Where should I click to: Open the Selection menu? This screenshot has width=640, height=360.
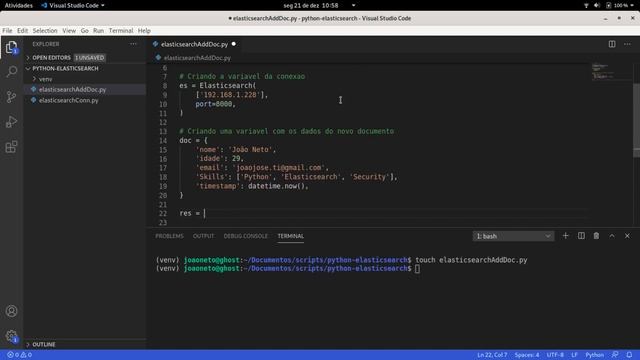pyautogui.click(x=45, y=31)
